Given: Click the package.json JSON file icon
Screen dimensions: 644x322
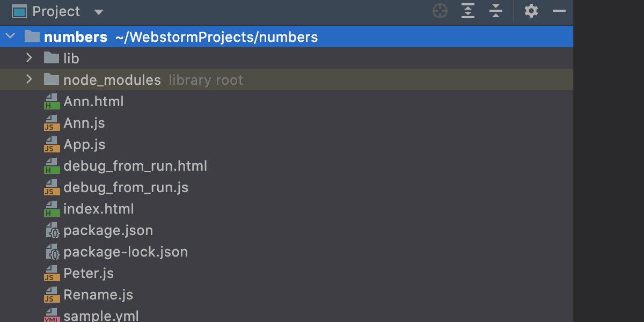Looking at the screenshot, I should pos(52,230).
